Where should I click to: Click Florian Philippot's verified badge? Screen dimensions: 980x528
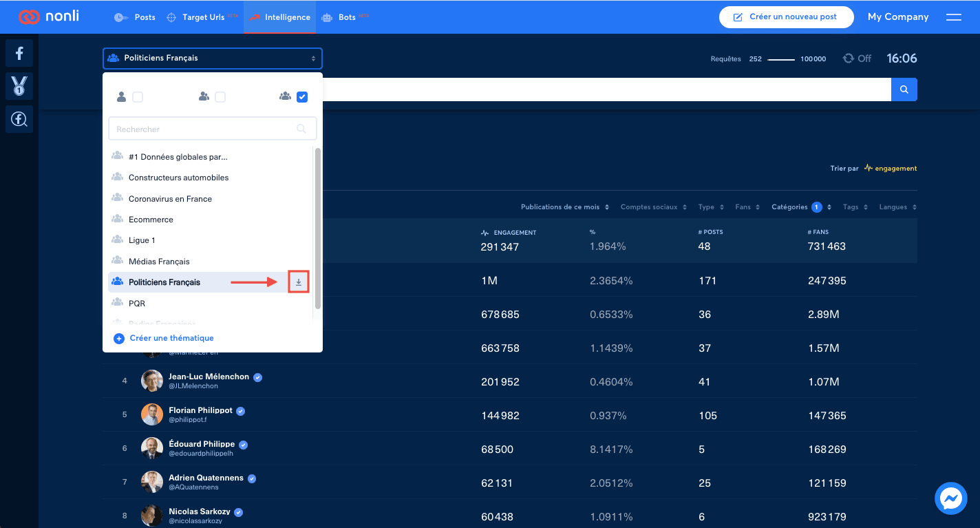coord(241,411)
